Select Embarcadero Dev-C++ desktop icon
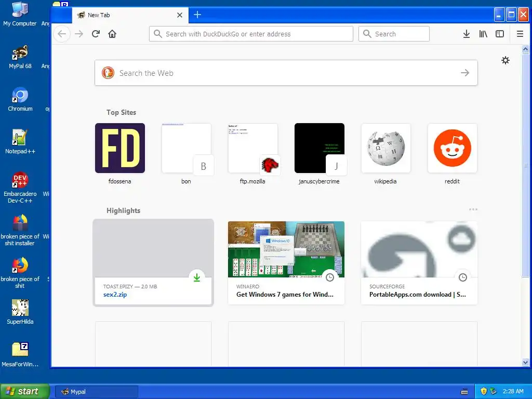 (x=20, y=188)
